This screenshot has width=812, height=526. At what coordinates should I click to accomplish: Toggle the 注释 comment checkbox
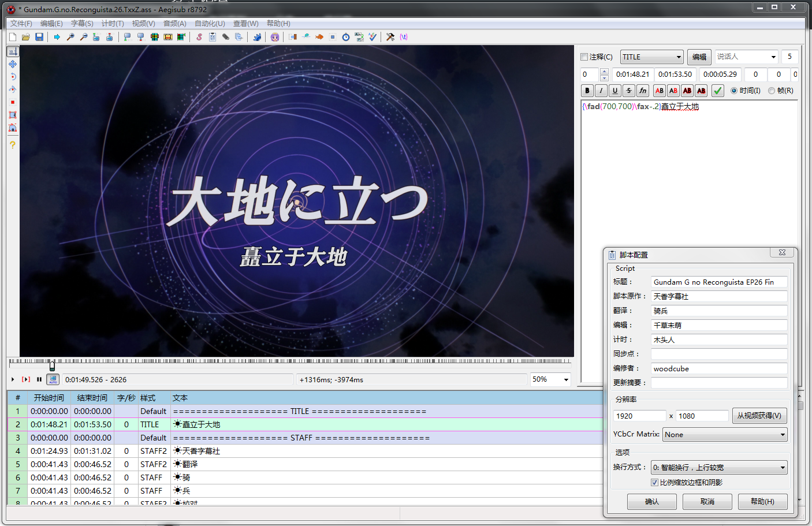tap(584, 57)
